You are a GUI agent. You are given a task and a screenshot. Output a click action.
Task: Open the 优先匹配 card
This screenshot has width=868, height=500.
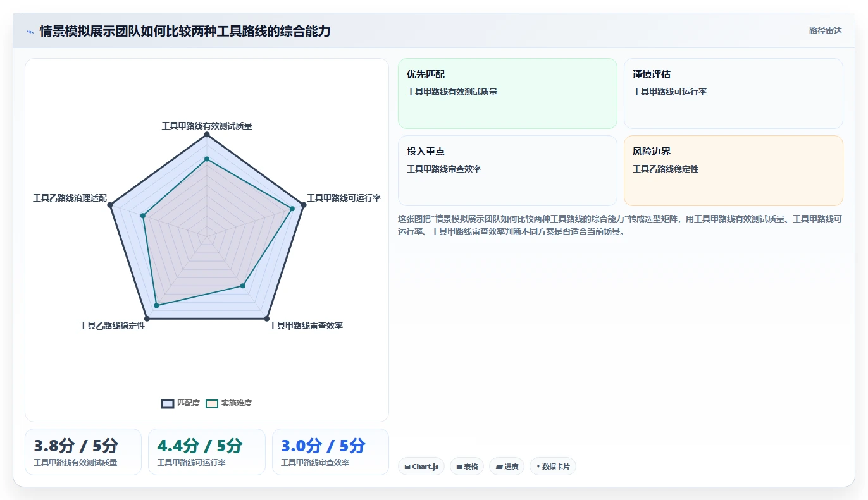point(507,94)
